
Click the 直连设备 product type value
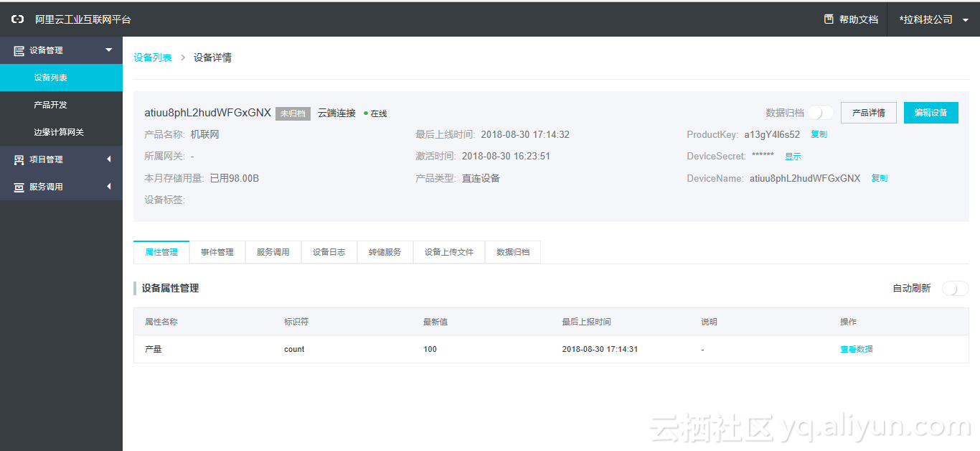[x=481, y=178]
